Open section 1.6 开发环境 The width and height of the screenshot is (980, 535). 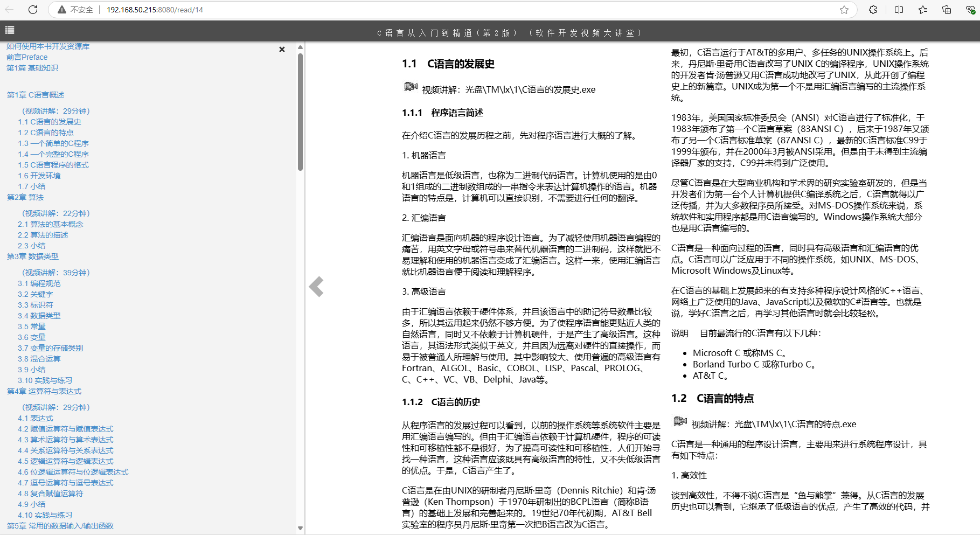39,176
